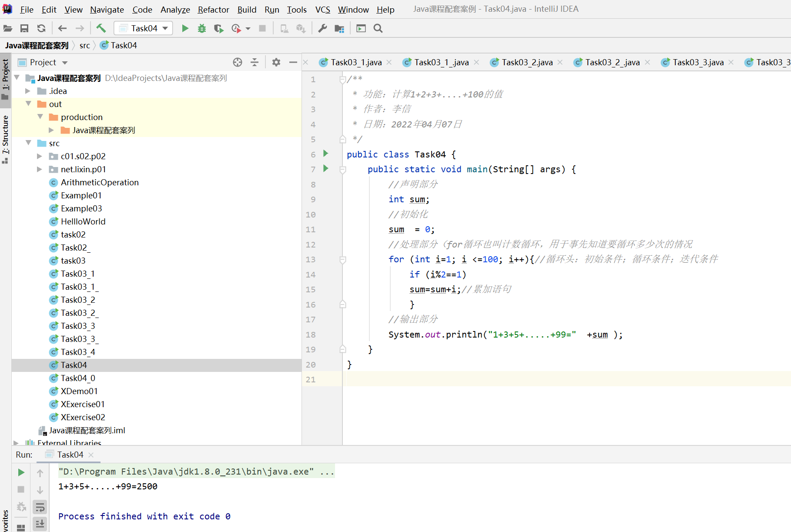Open Project panel gear settings
The height and width of the screenshot is (532, 791).
tap(276, 62)
